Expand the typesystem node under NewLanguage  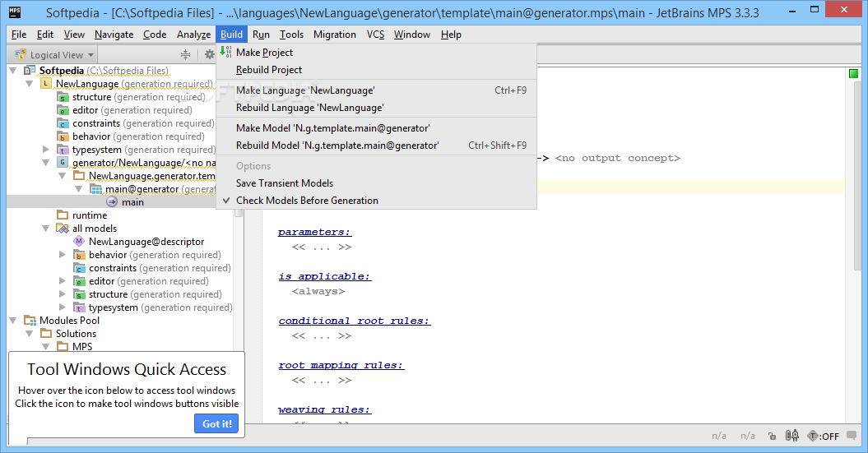[46, 150]
